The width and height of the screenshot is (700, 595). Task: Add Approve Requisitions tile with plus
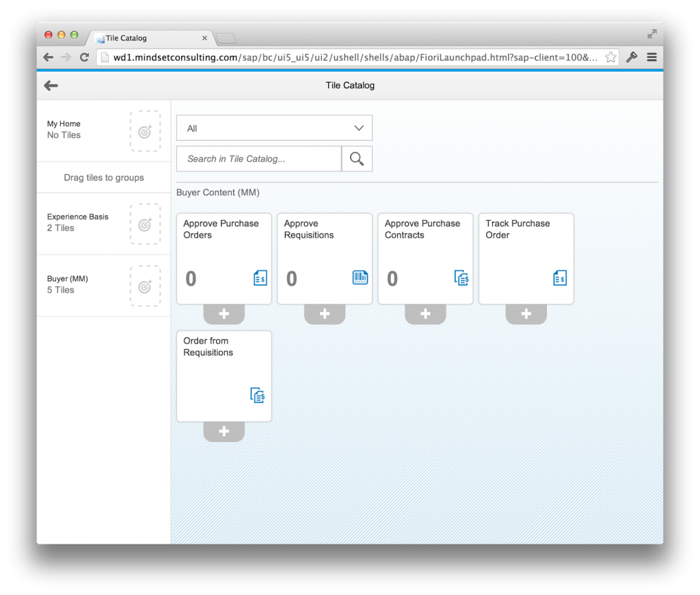(325, 314)
